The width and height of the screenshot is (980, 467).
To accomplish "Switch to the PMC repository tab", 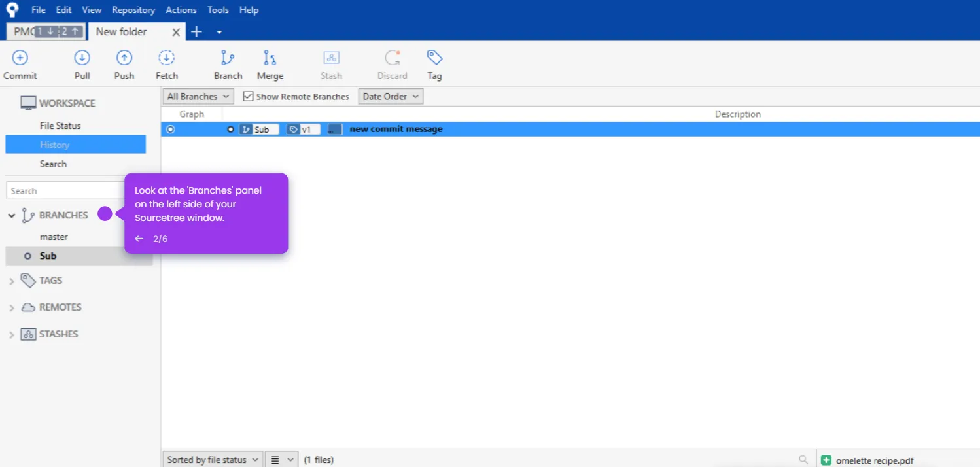I will (x=46, y=31).
